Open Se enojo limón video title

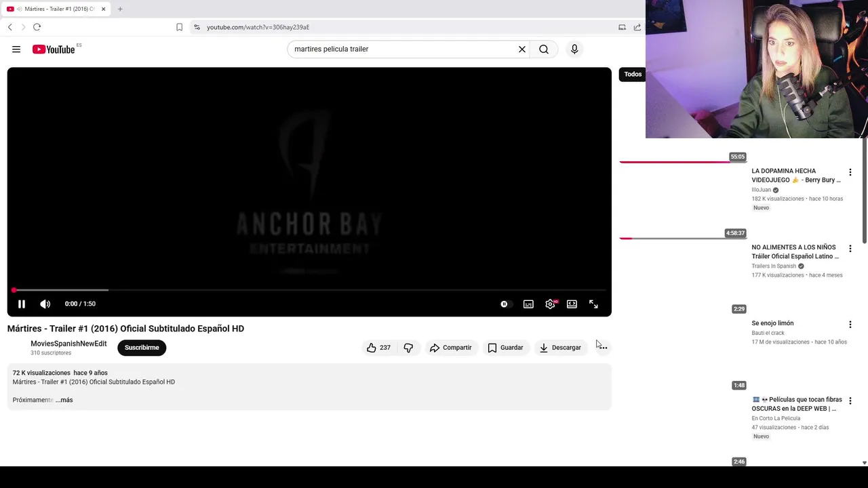(772, 323)
